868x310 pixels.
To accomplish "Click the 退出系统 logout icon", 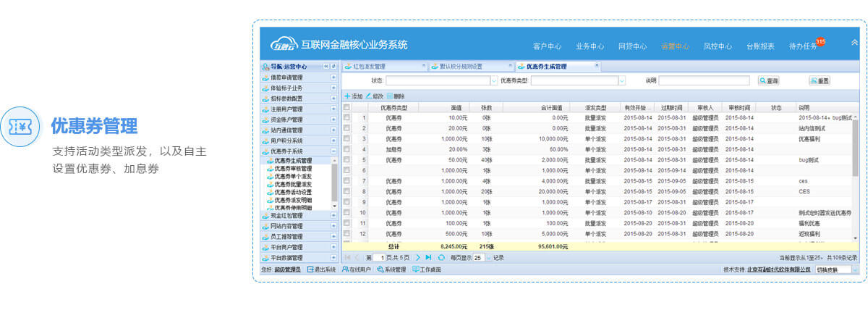I will coord(311,269).
